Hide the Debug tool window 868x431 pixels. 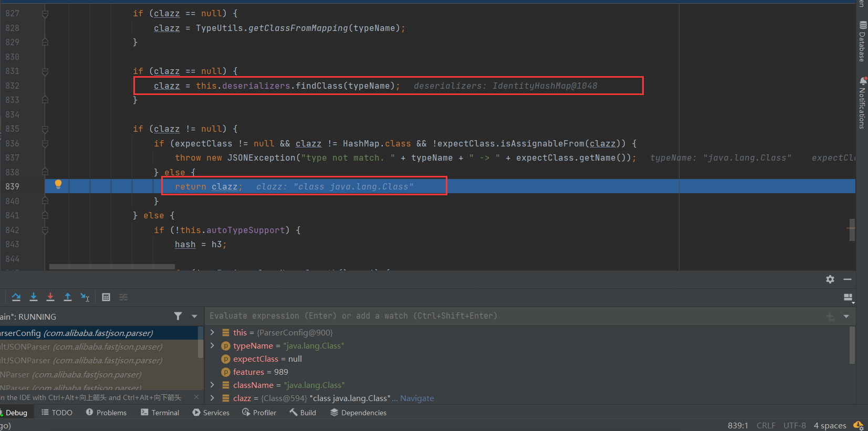point(848,279)
